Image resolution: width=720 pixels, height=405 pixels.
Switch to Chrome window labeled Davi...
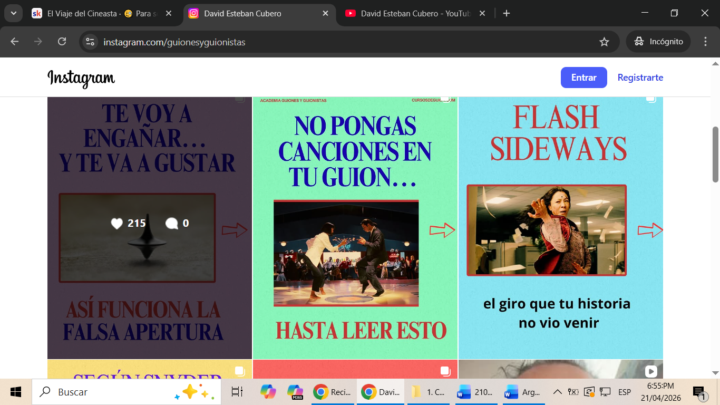tap(380, 392)
